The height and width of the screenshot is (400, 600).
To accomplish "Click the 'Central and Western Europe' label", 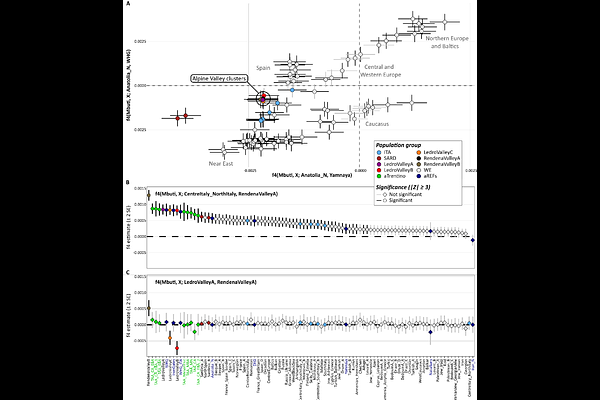I will (x=381, y=71).
